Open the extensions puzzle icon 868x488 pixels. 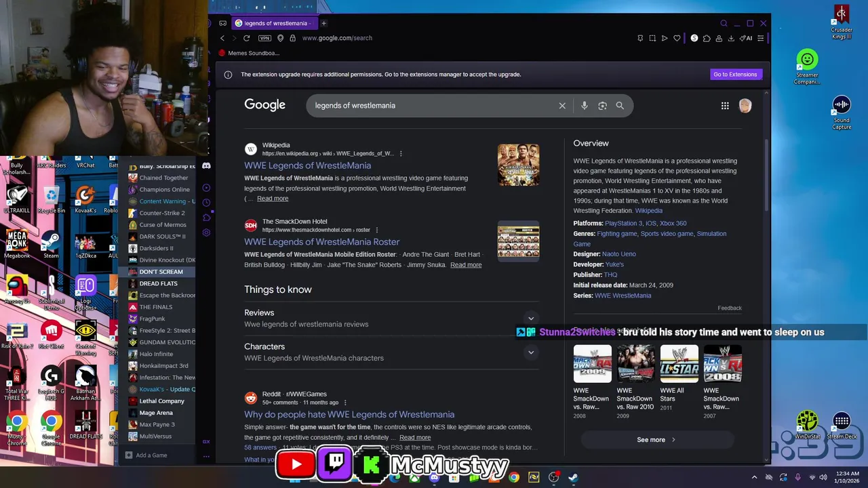[x=707, y=38]
